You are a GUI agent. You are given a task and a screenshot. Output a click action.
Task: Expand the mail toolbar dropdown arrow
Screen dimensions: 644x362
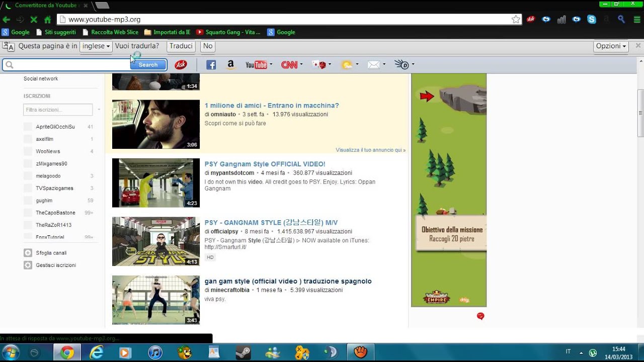(384, 64)
